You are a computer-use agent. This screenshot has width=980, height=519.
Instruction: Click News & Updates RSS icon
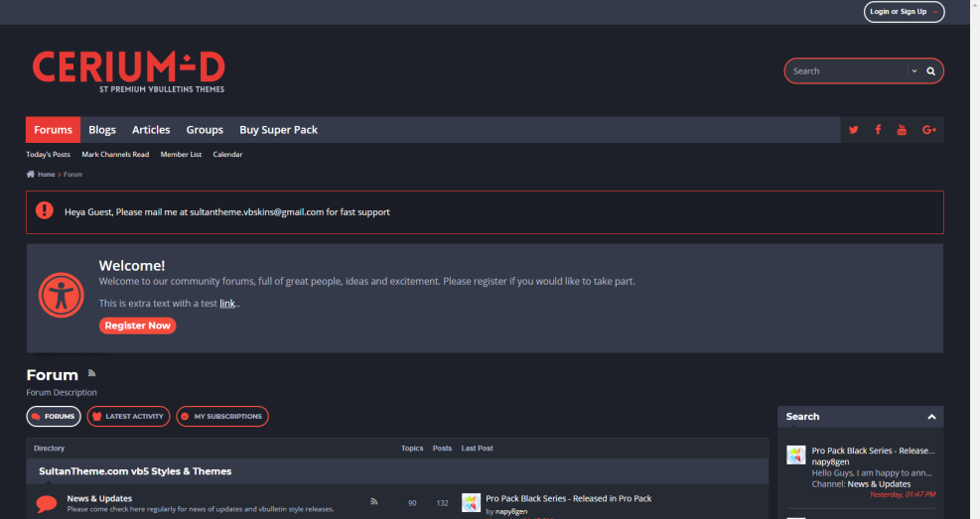[374, 502]
